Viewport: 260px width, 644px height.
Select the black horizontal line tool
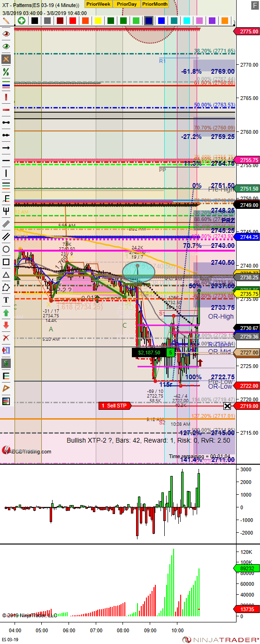(6, 161)
